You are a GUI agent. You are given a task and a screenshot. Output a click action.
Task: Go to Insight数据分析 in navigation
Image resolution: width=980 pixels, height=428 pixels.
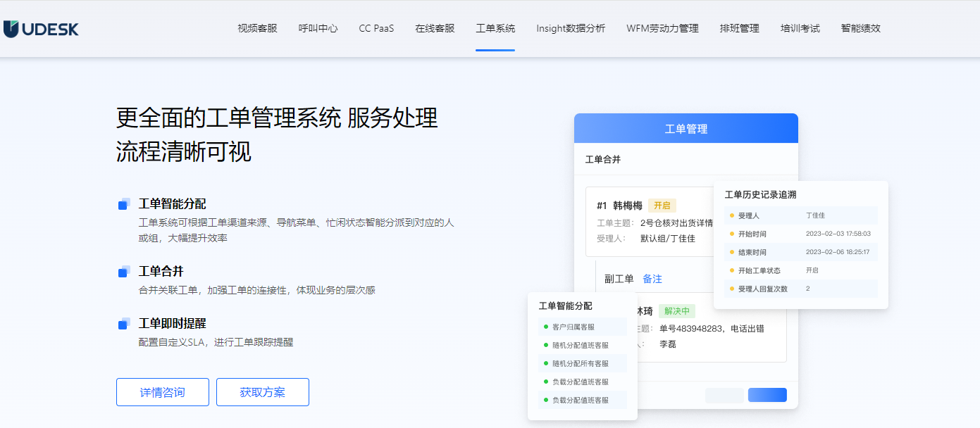pos(571,29)
